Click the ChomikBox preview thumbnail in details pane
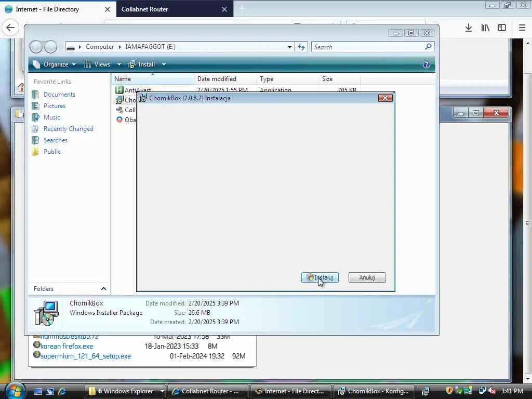Viewport: 532px width, 399px height. tap(46, 313)
